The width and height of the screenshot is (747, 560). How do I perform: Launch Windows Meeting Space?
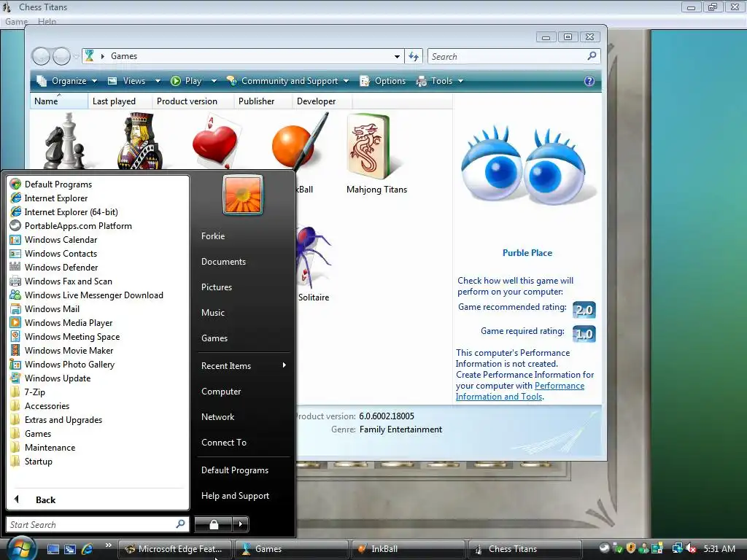click(72, 336)
